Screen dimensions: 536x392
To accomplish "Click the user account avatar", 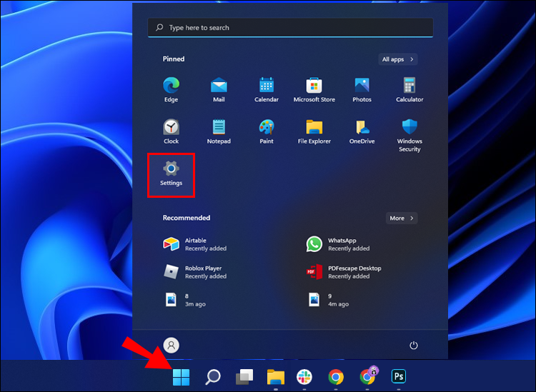I will pyautogui.click(x=172, y=345).
